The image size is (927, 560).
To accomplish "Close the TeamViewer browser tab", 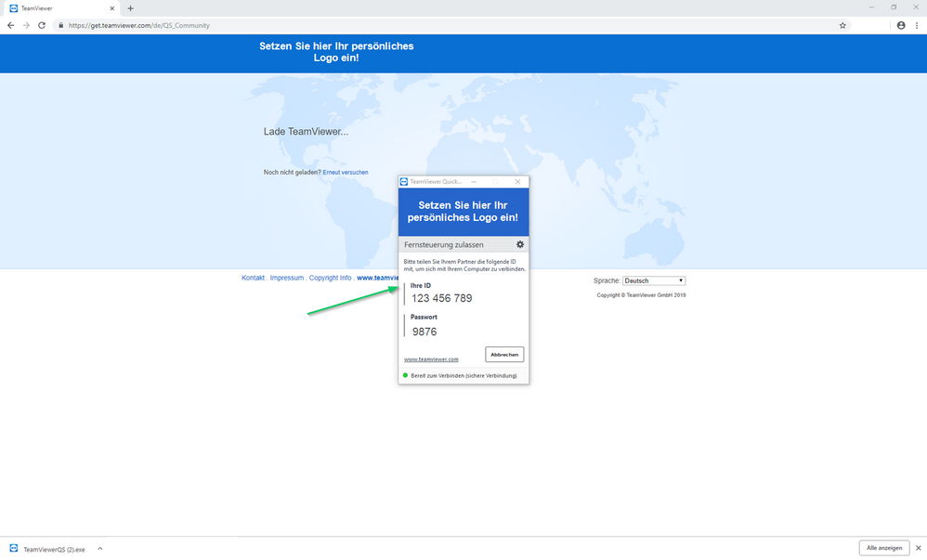I will [111, 8].
